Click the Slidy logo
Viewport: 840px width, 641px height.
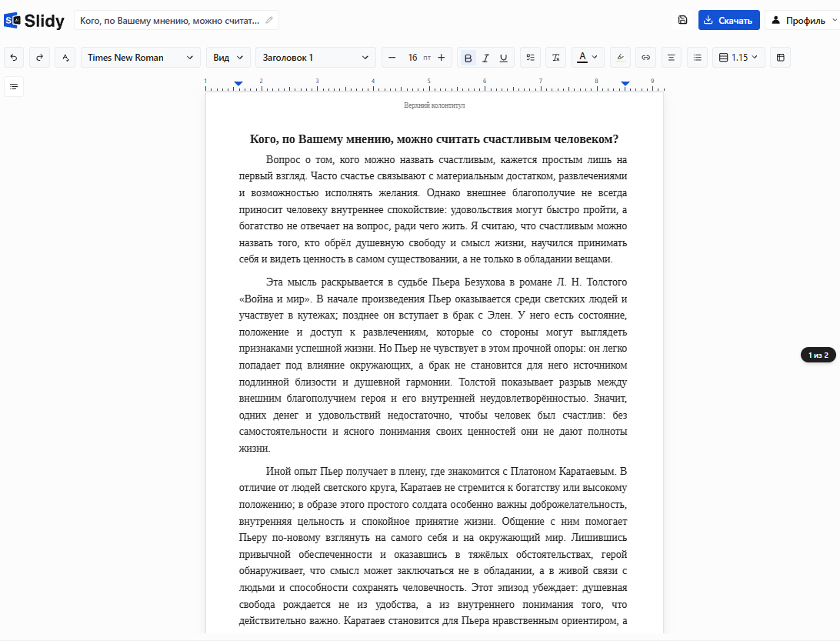(34, 20)
